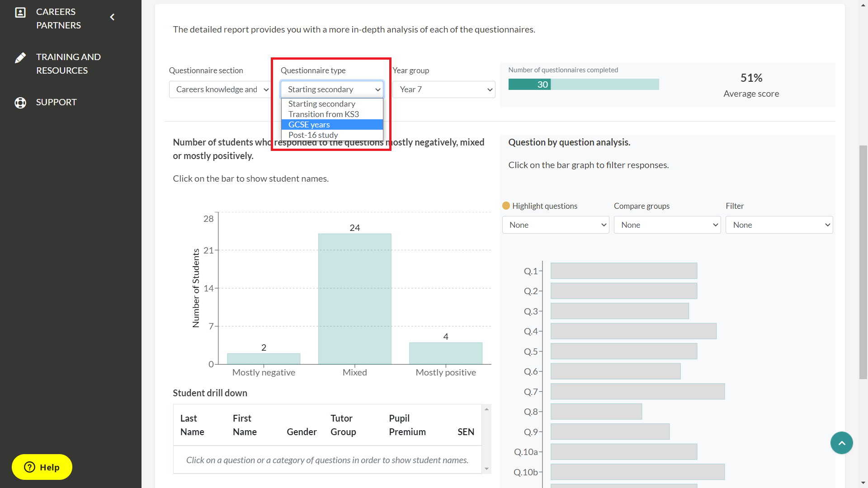The height and width of the screenshot is (488, 868).
Task: Open the Filter dropdown
Action: pyautogui.click(x=779, y=225)
